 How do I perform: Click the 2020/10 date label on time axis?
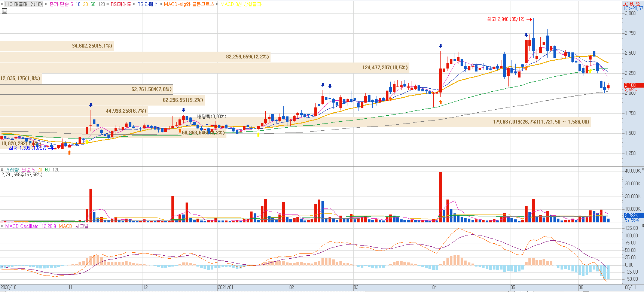tap(9, 288)
